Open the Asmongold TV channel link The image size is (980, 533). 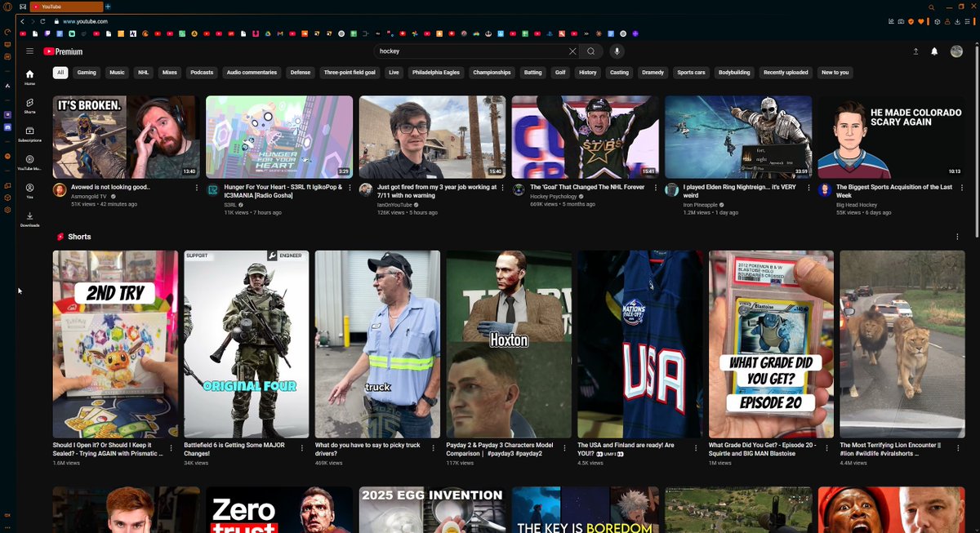89,196
